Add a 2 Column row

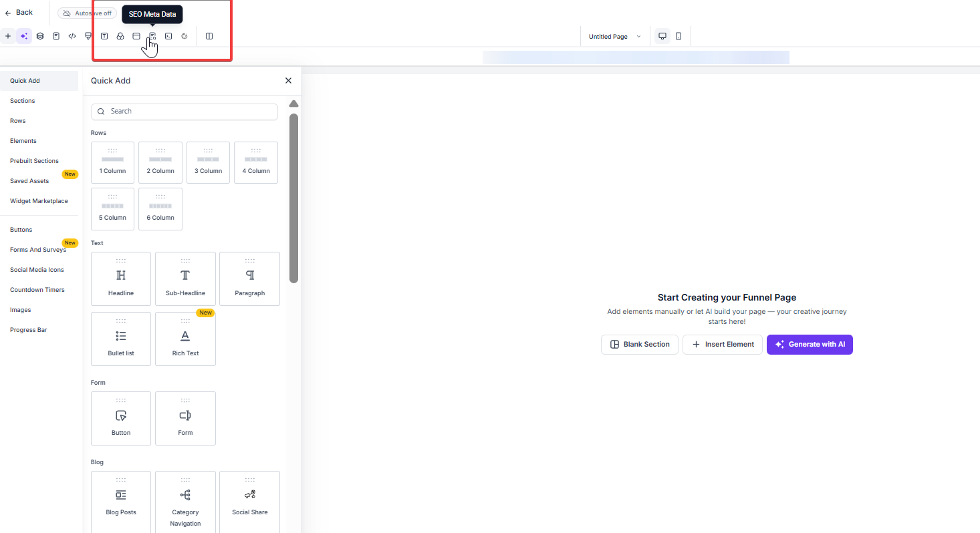[x=160, y=162]
